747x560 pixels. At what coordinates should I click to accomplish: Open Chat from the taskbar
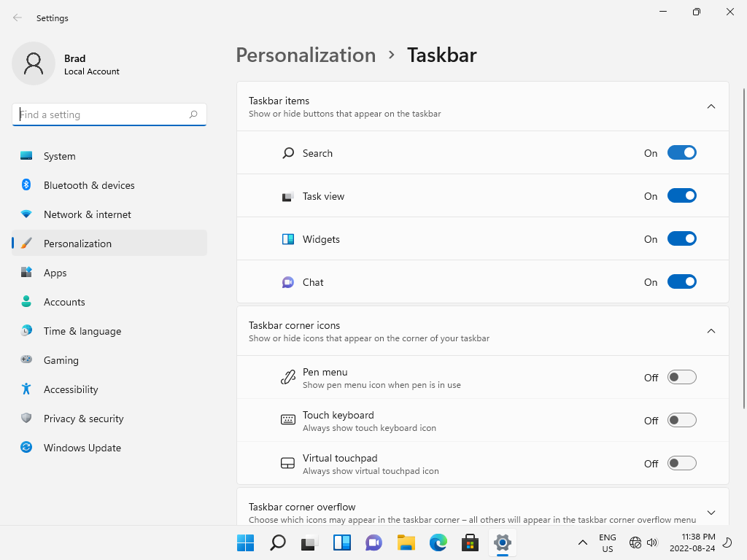coord(374,542)
